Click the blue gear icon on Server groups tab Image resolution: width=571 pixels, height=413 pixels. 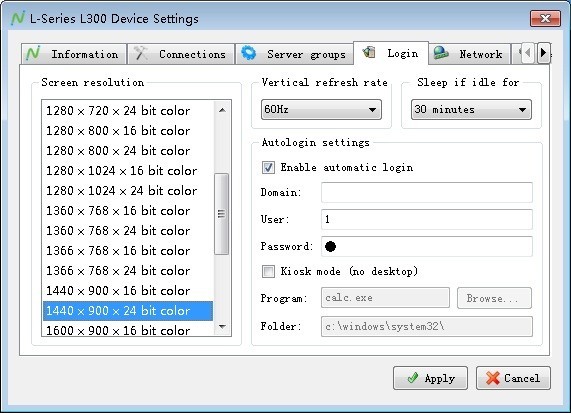[249, 53]
